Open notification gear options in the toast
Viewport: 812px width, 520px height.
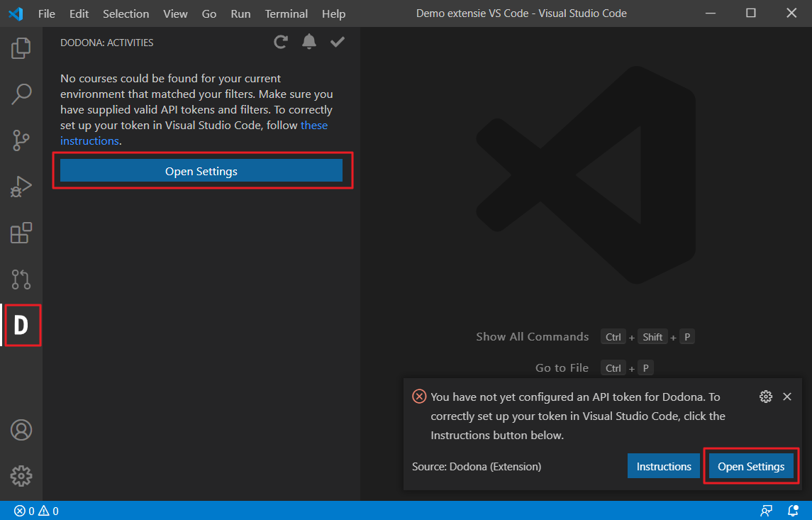click(765, 397)
